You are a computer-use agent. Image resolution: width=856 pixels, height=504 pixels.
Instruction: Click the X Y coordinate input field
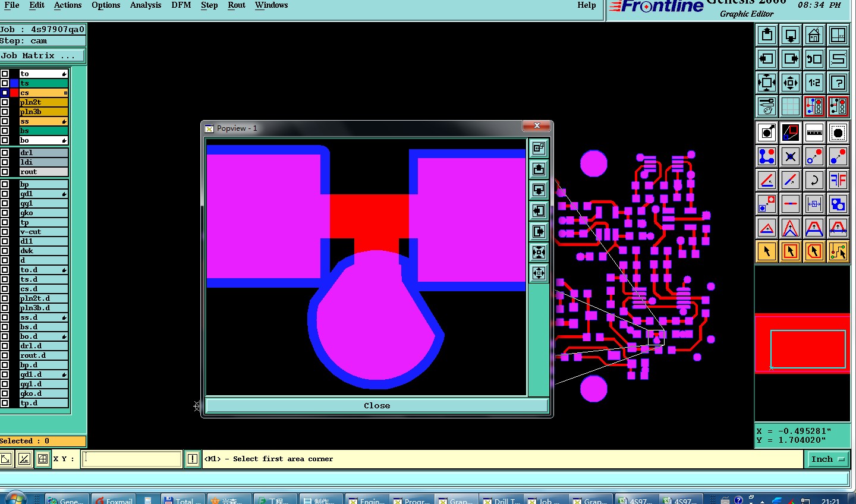click(131, 459)
